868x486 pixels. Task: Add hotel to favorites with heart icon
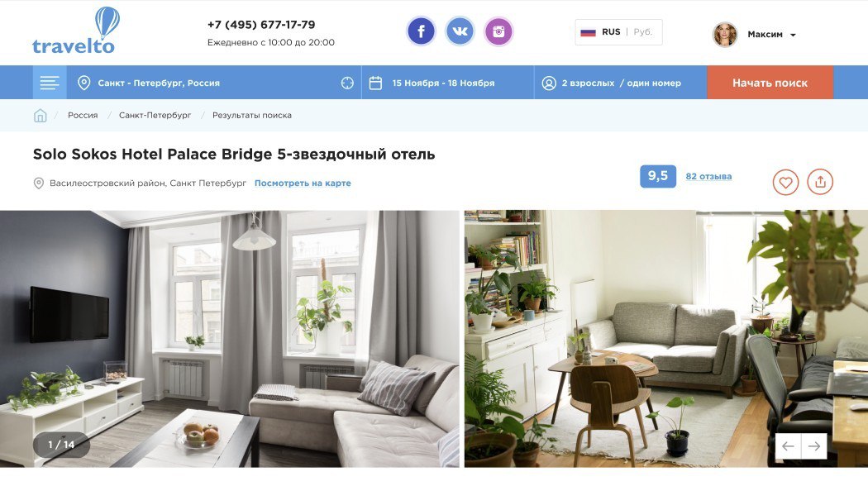tap(785, 182)
